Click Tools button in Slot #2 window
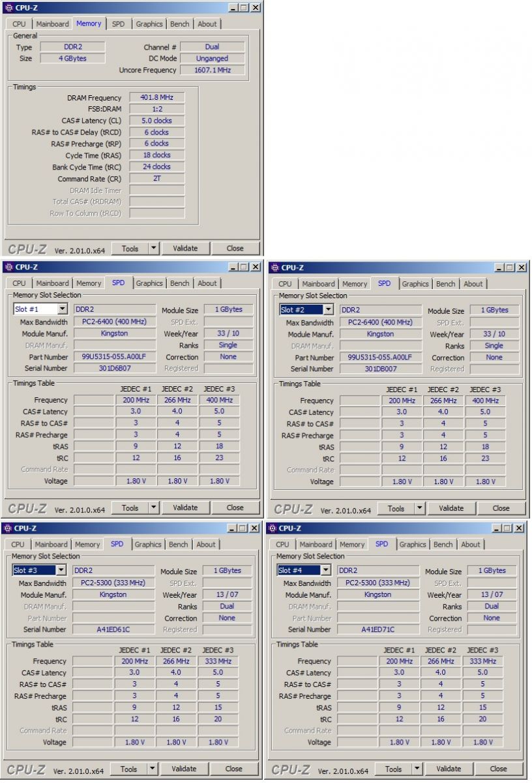The image size is (532, 783). (x=396, y=508)
